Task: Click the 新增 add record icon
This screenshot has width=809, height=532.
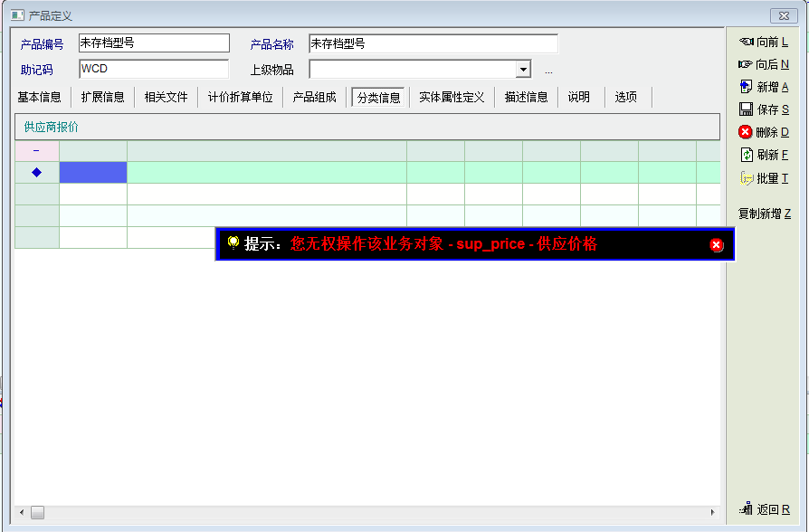Action: coord(747,87)
